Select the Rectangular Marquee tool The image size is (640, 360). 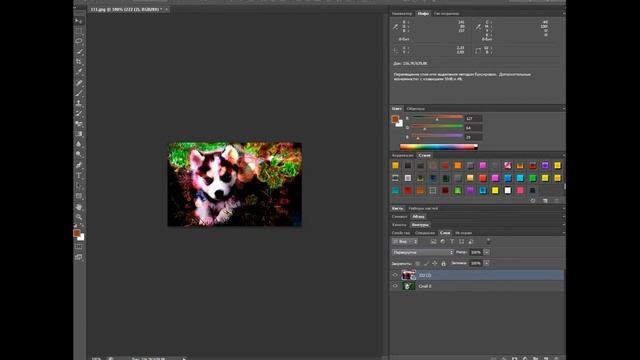tap(79, 31)
